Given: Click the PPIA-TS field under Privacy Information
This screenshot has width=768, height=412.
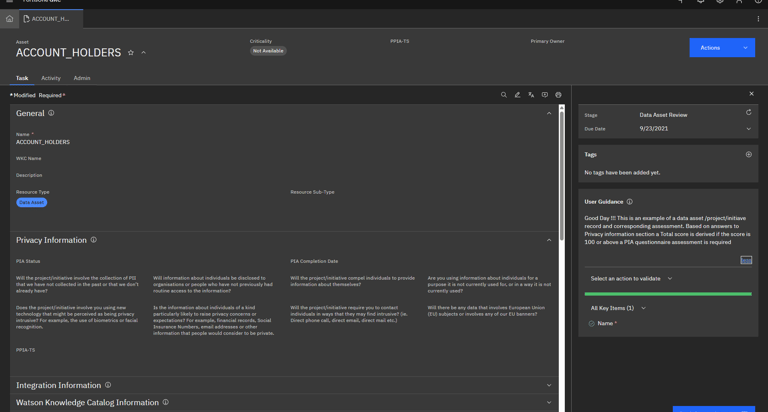Looking at the screenshot, I should [x=25, y=350].
